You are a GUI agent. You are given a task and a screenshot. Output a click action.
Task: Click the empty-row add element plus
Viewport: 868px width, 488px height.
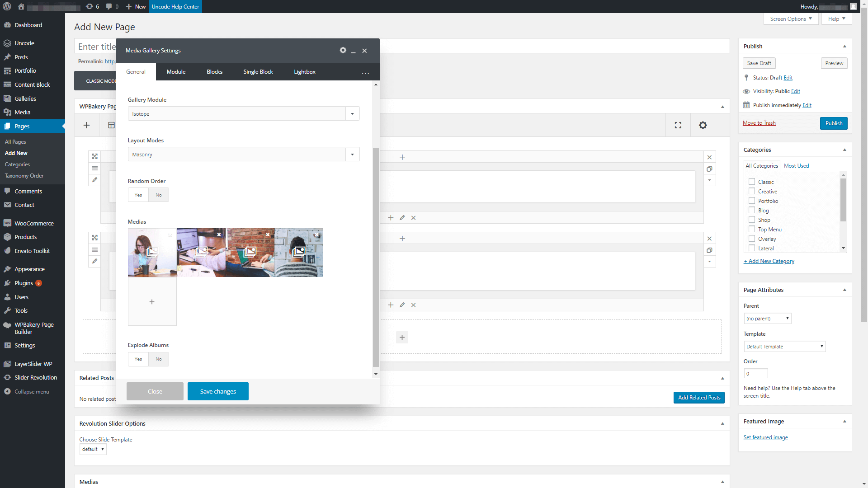coord(402,337)
